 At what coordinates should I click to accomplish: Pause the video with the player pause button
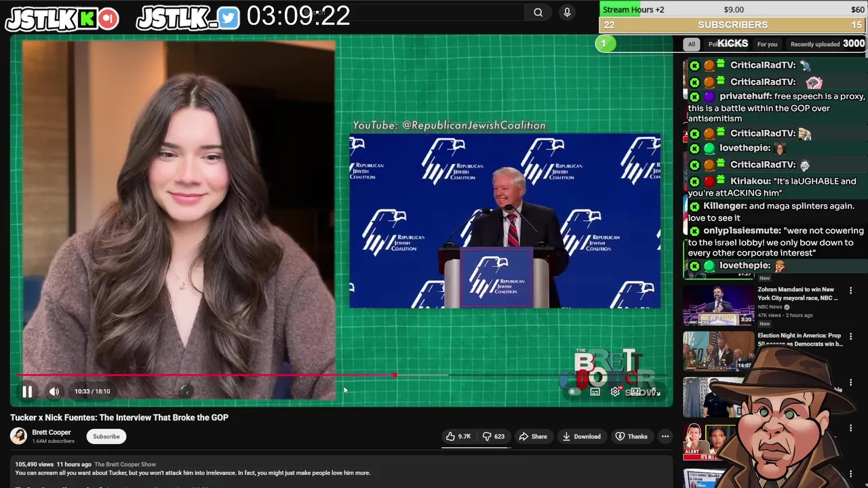point(27,391)
